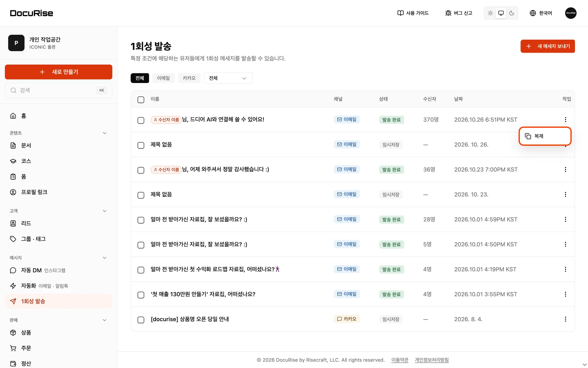Open the 전체 status dropdown filter

click(x=228, y=78)
